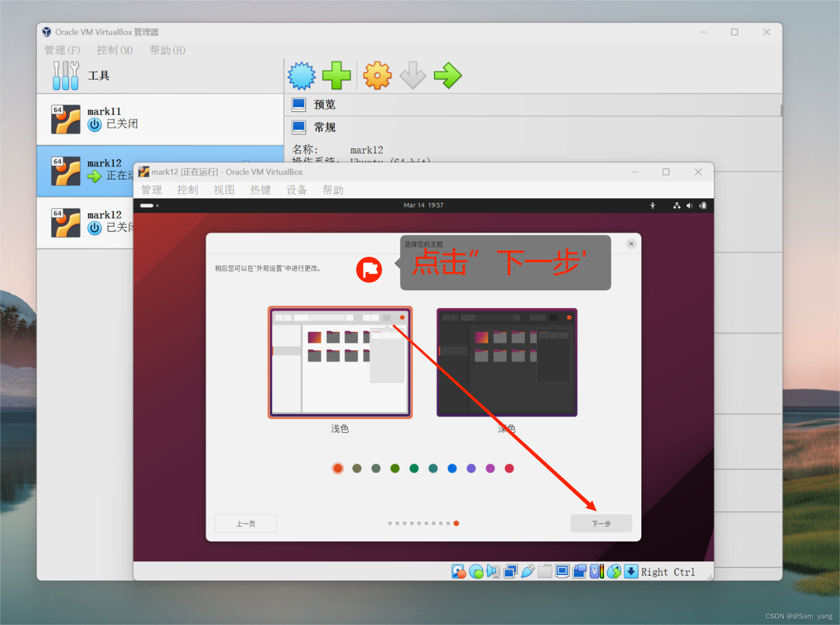Select the purple accent color
The height and width of the screenshot is (625, 840).
click(x=471, y=468)
